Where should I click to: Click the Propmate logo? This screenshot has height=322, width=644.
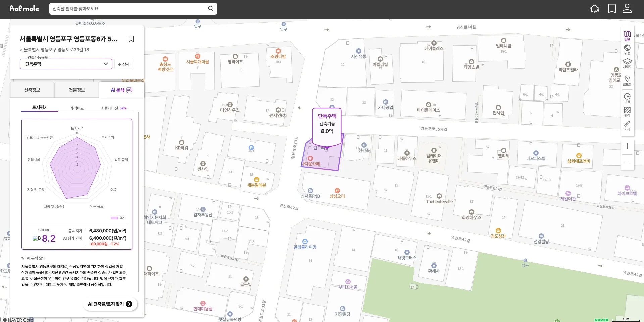click(24, 9)
